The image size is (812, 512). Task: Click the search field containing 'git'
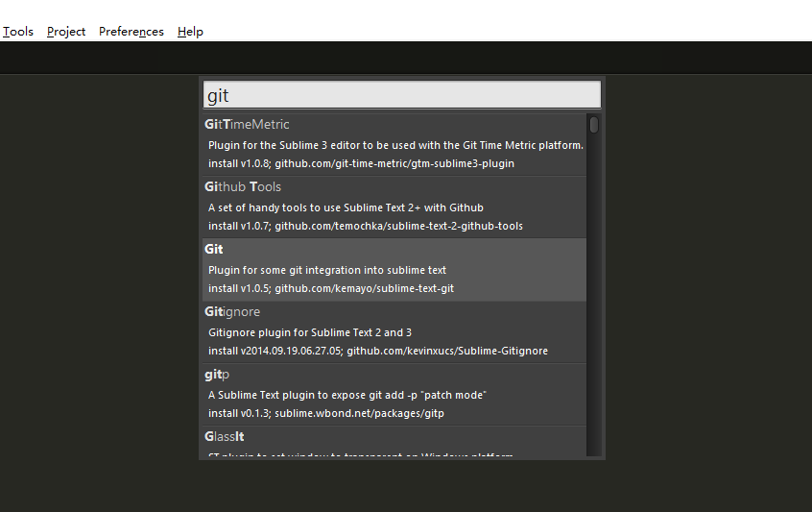point(402,95)
